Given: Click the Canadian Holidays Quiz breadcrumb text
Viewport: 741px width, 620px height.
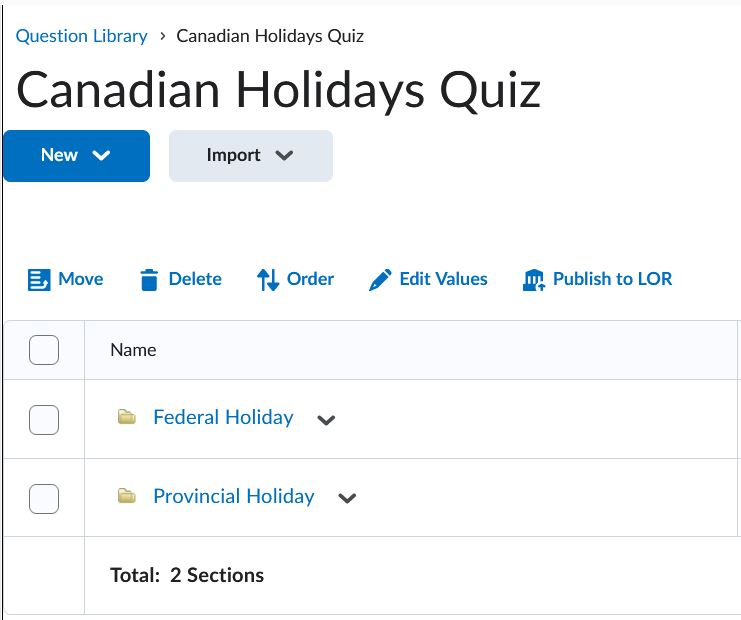Looking at the screenshot, I should [270, 36].
